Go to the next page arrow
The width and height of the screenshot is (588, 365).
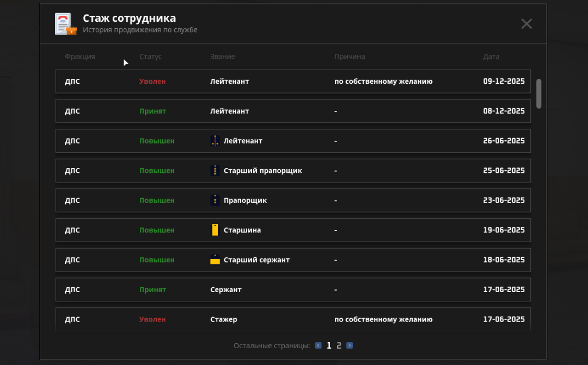(x=350, y=345)
